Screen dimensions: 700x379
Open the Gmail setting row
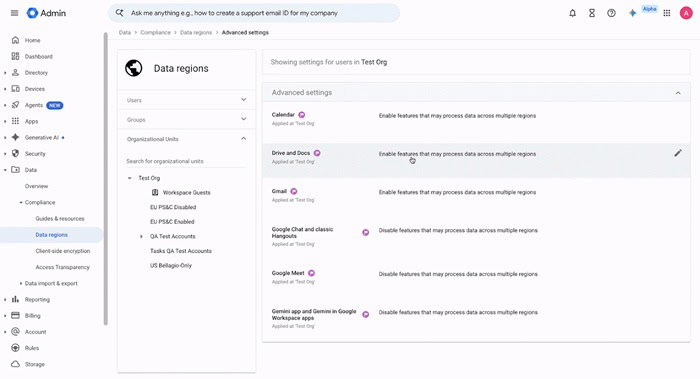(476, 195)
